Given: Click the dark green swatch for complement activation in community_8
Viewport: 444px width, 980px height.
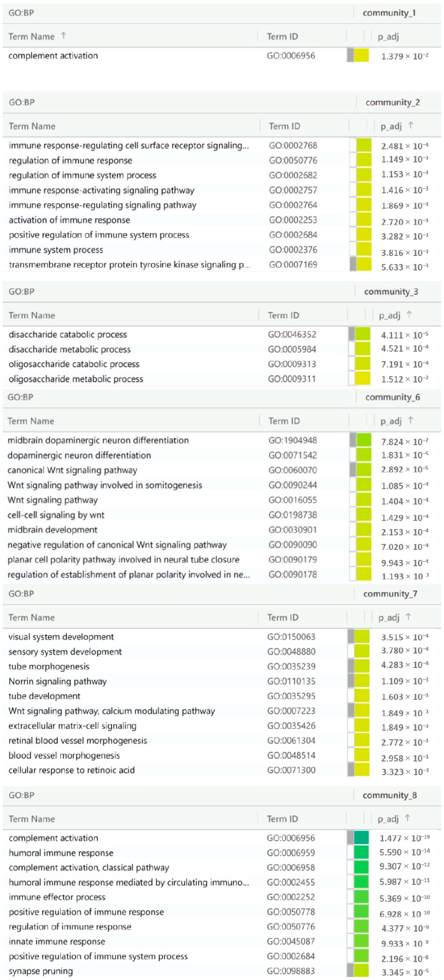Looking at the screenshot, I should click(361, 838).
